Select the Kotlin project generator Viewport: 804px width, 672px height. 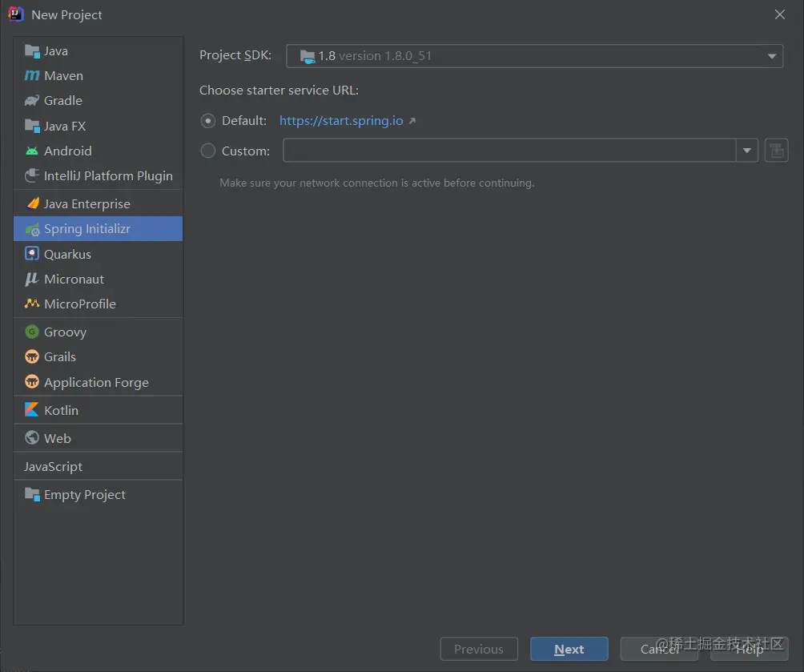click(x=59, y=409)
